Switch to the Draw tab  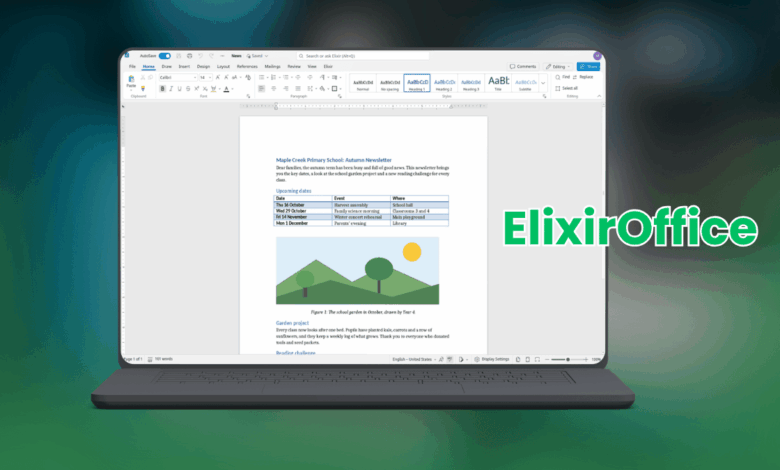[x=167, y=66]
